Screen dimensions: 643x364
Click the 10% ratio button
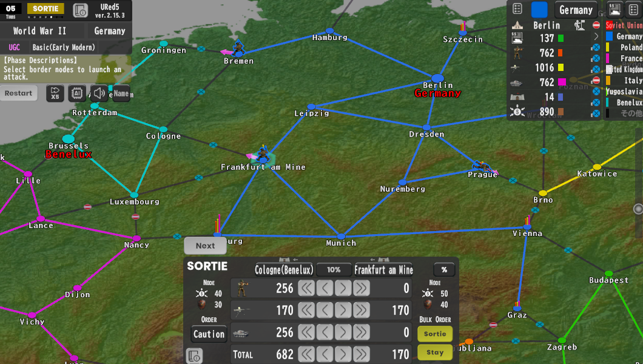334,270
